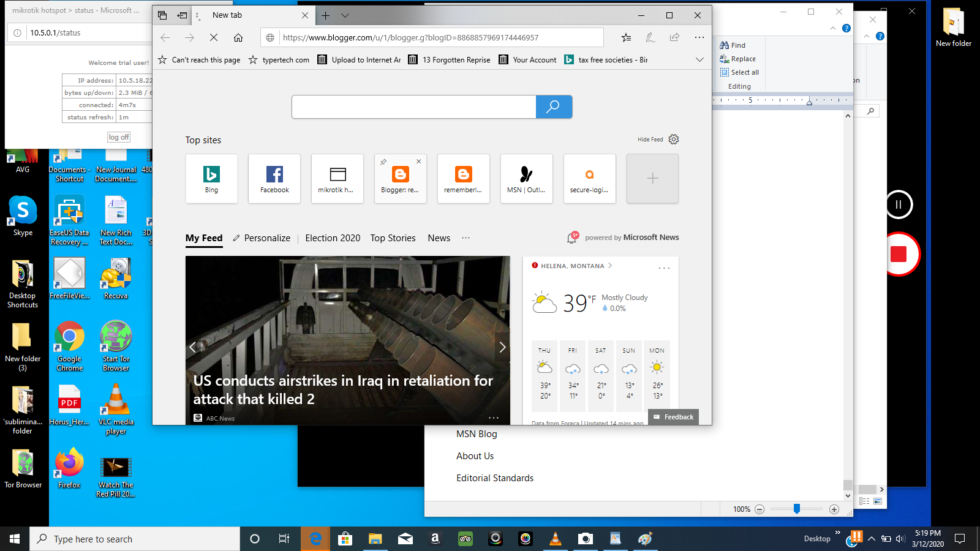Set these tabs aside in Edge
The height and width of the screenshot is (551, 980).
(182, 15)
